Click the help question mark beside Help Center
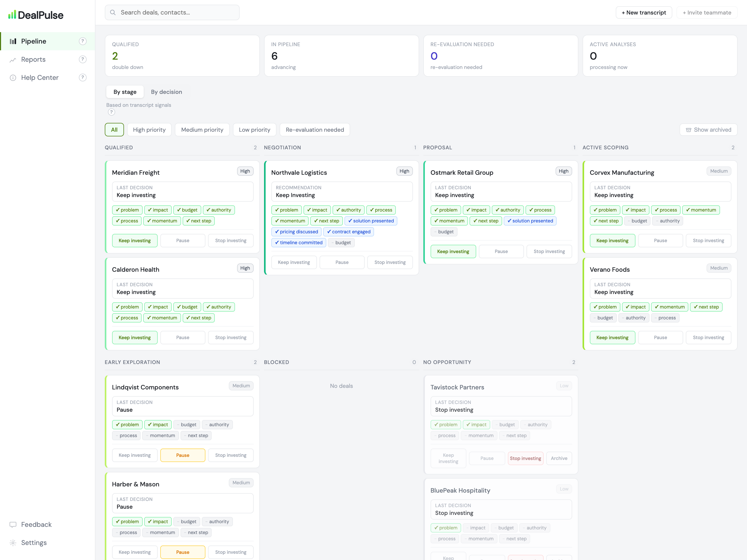The height and width of the screenshot is (560, 747). [x=82, y=78]
